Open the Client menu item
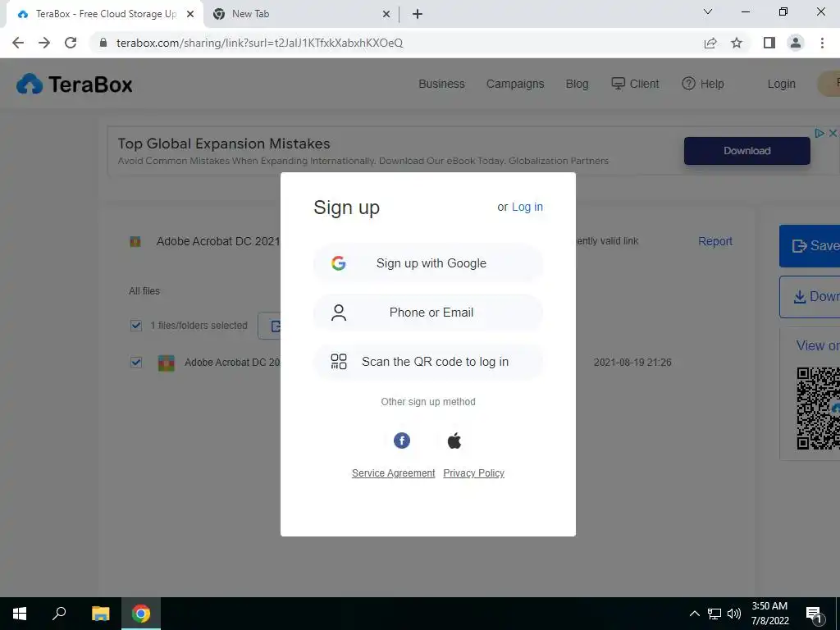 [x=636, y=84]
